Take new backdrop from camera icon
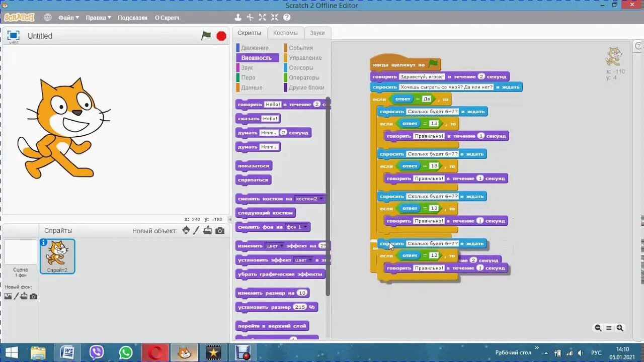Image resolution: width=644 pixels, height=362 pixels. (33, 296)
